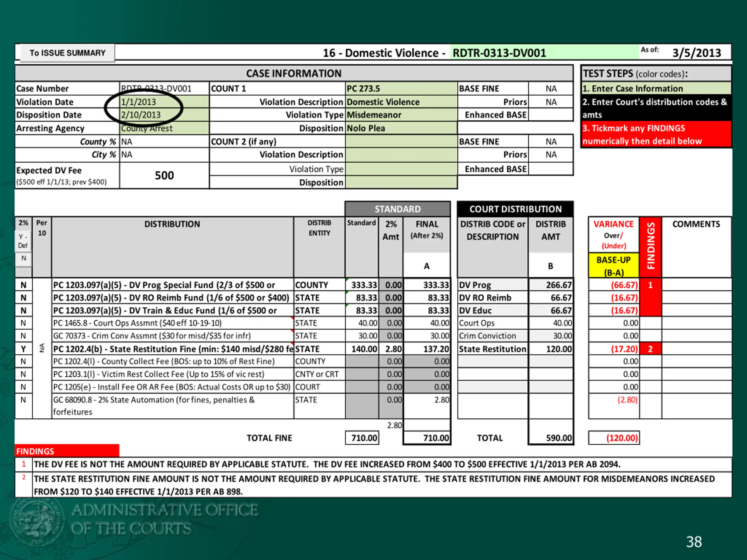747x560 pixels.
Task: Click the total variance (120.00) cell
Action: 614,438
